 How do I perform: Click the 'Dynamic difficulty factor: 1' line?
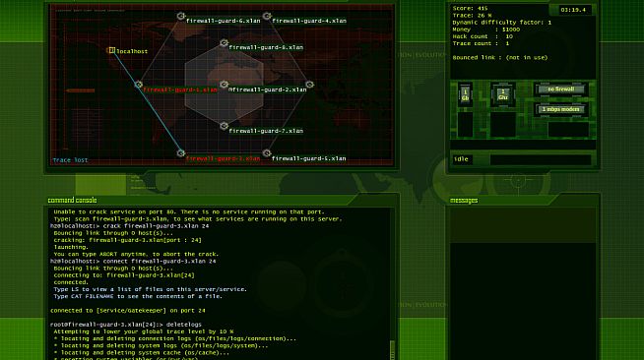coord(502,23)
